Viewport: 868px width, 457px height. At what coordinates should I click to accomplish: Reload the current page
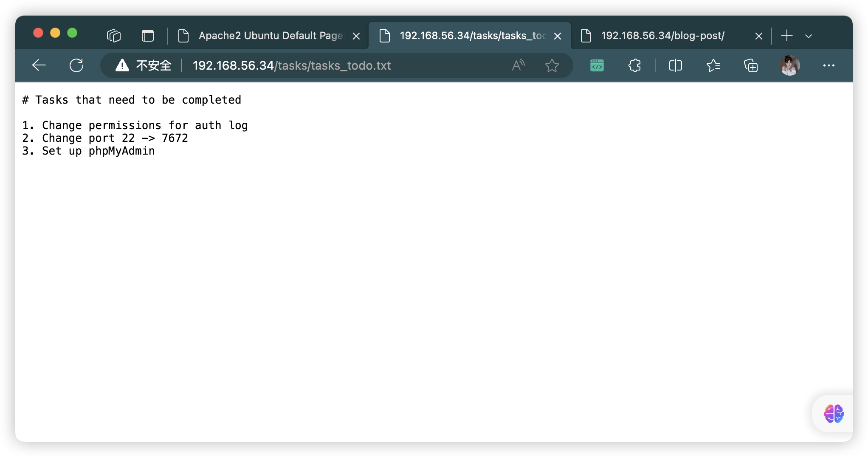(76, 65)
